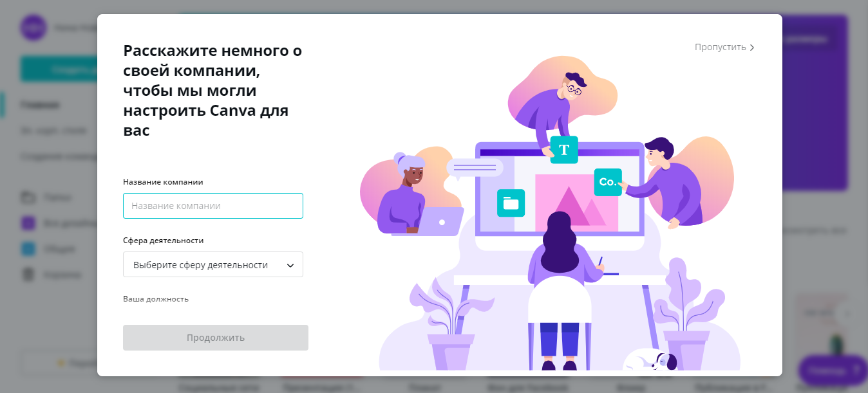The image size is (868, 393).
Task: Click the Пропустить link
Action: (720, 47)
